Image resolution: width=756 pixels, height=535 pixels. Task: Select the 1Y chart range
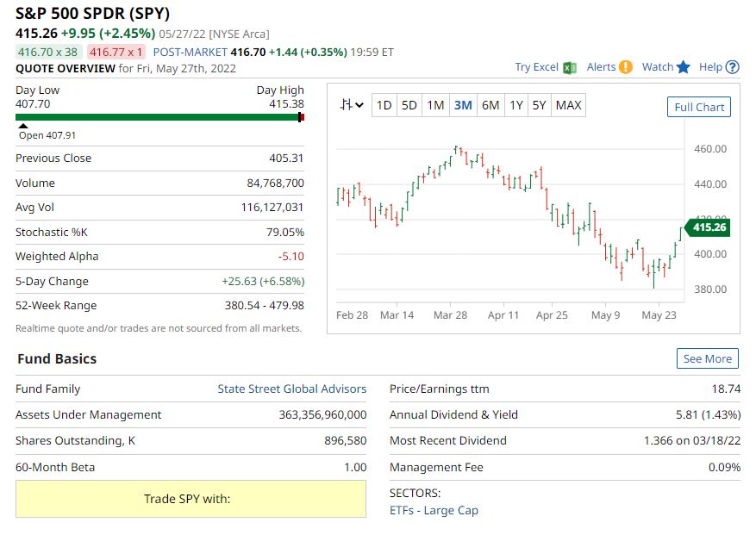click(x=517, y=105)
